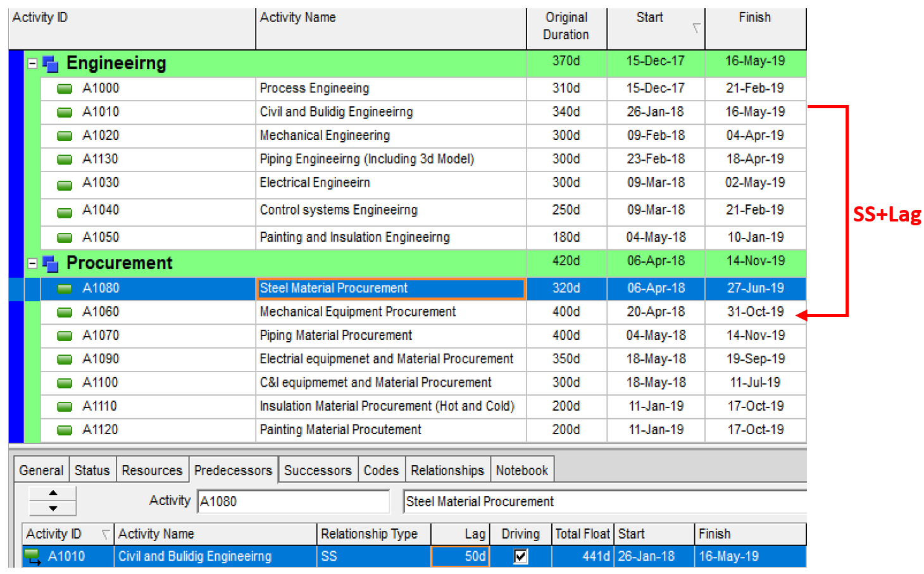Switch to the Successors tab
924x574 pixels.
coord(318,469)
